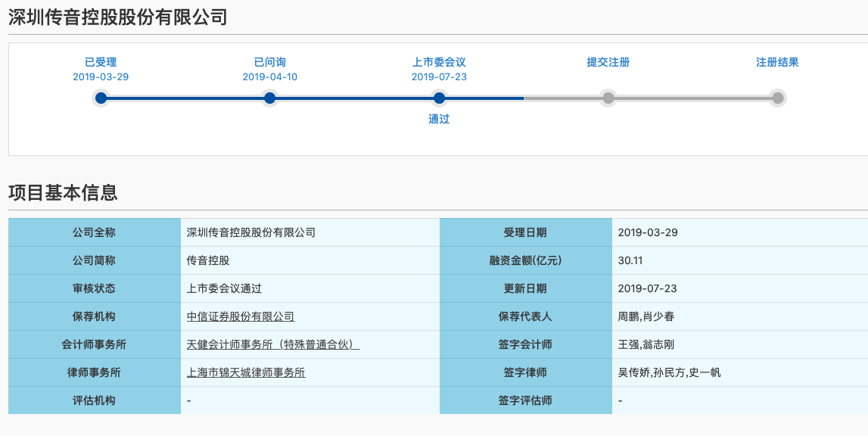Click the 注册结果 stage label
868x436 pixels.
pos(778,62)
